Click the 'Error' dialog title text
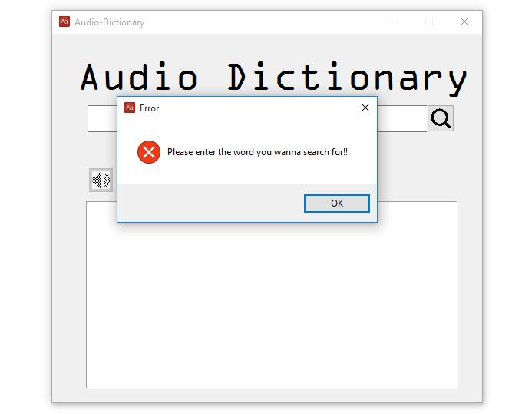The image size is (532, 414). pyautogui.click(x=149, y=108)
